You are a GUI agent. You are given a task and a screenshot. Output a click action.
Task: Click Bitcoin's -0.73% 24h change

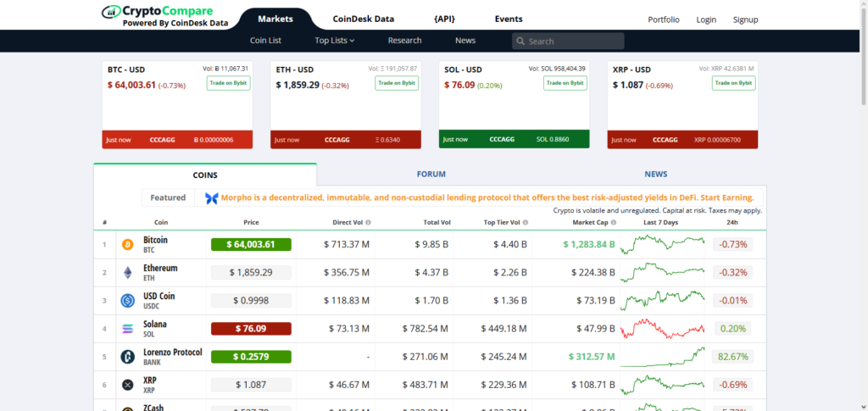tap(732, 245)
